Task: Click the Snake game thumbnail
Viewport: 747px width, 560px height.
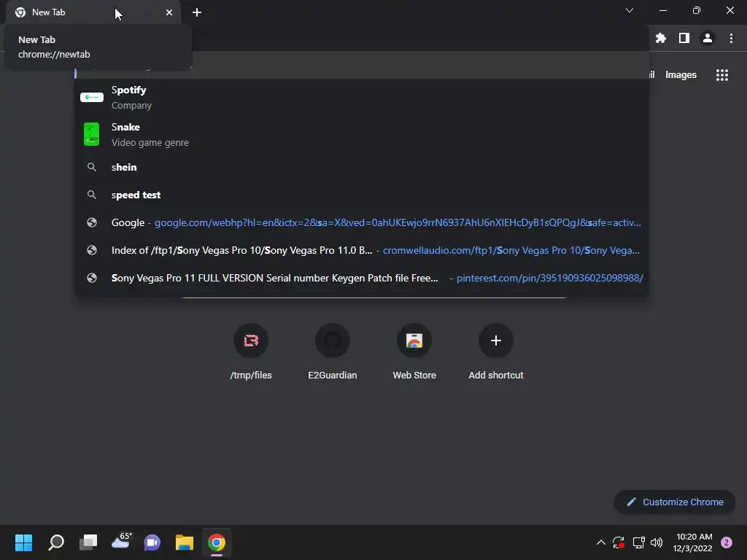Action: click(91, 134)
